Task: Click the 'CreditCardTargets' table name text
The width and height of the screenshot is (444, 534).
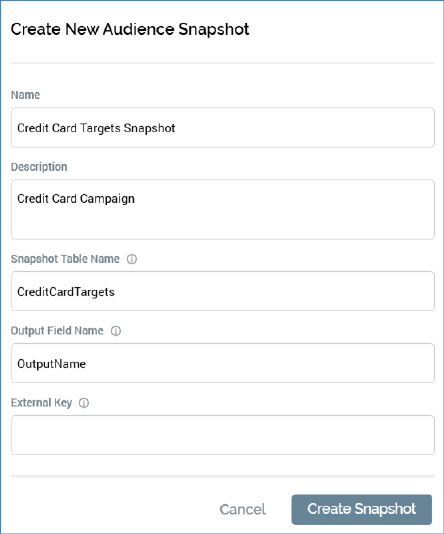Action: [66, 292]
